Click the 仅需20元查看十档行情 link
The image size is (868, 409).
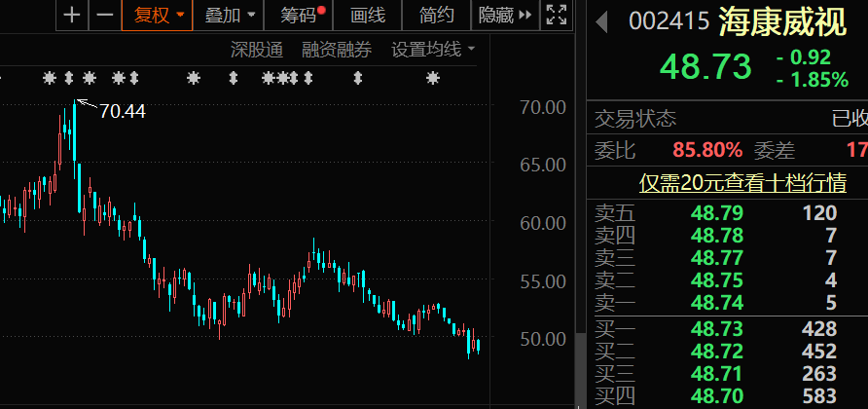(x=742, y=182)
